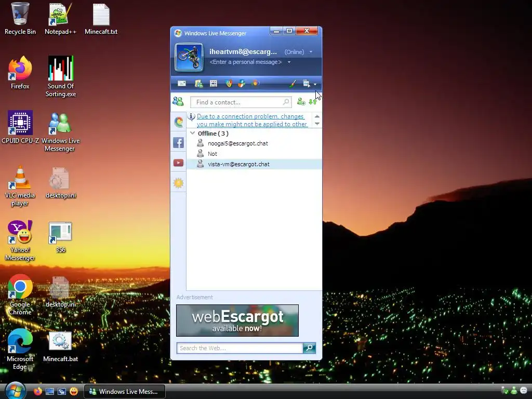The width and height of the screenshot is (532, 399).
Task: Click the colored cubes toolbar icon
Action: (x=242, y=84)
